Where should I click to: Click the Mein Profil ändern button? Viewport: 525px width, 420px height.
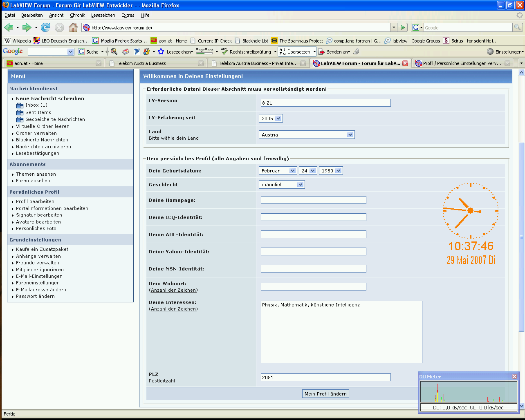click(325, 394)
